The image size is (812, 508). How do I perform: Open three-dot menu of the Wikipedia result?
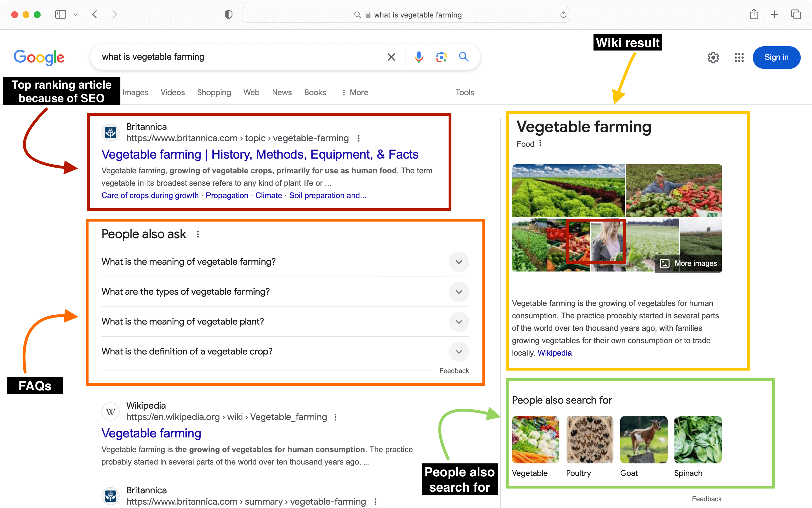[x=335, y=417]
